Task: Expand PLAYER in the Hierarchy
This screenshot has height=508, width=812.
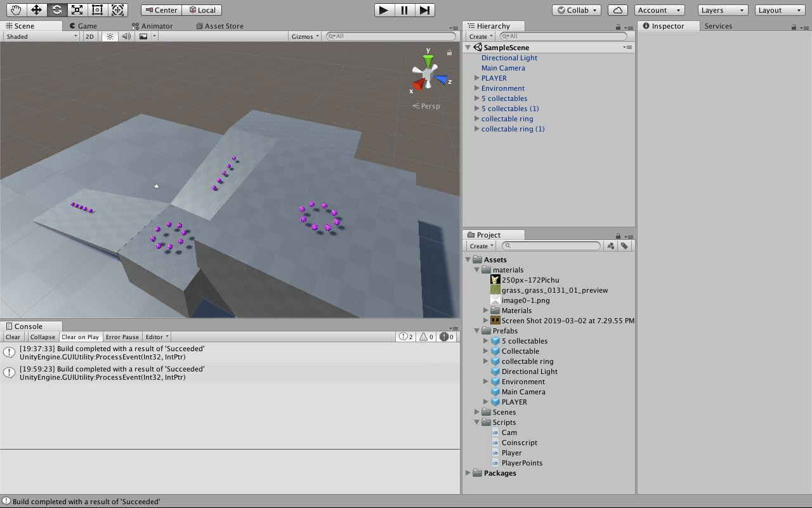Action: (476, 78)
